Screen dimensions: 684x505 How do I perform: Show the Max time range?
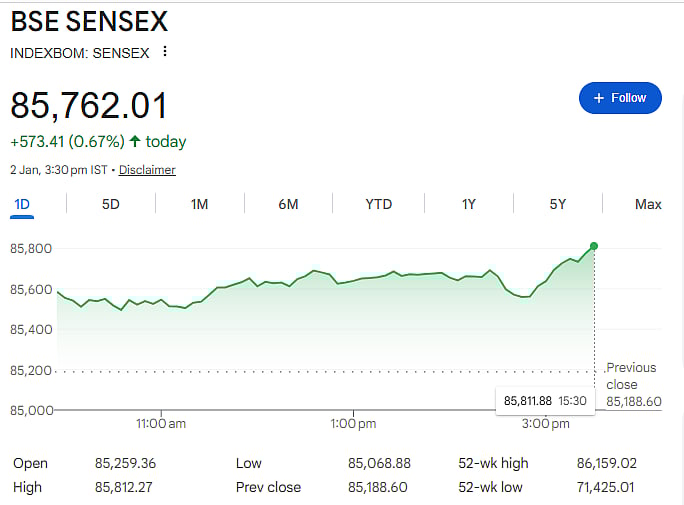(x=648, y=204)
